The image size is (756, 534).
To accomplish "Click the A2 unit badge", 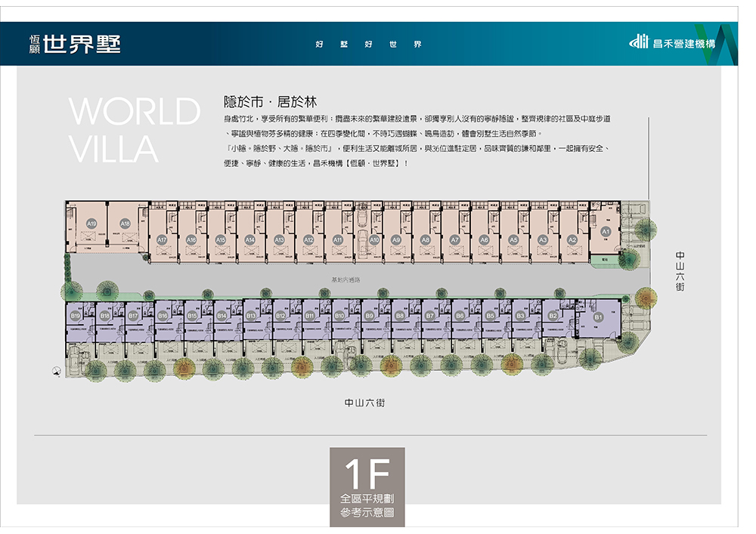I will [572, 239].
